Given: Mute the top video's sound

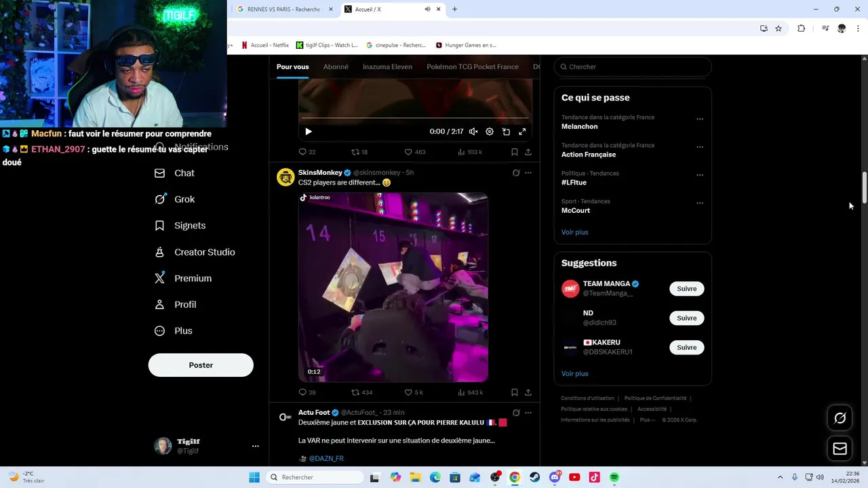Looking at the screenshot, I should coord(473,131).
